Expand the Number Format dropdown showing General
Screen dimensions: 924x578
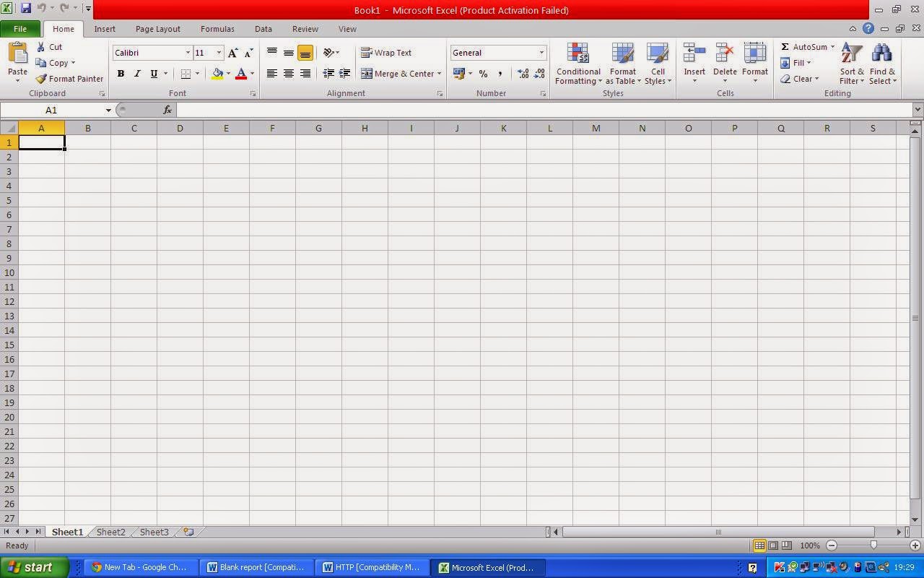tap(541, 52)
